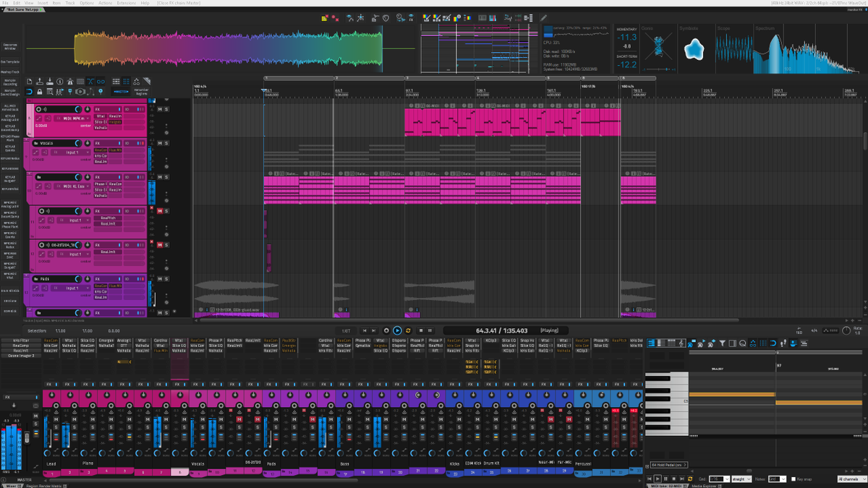This screenshot has width=868, height=488.
Task: Select the 'Not Sure Yet.rpp' project tab
Action: pos(22,10)
